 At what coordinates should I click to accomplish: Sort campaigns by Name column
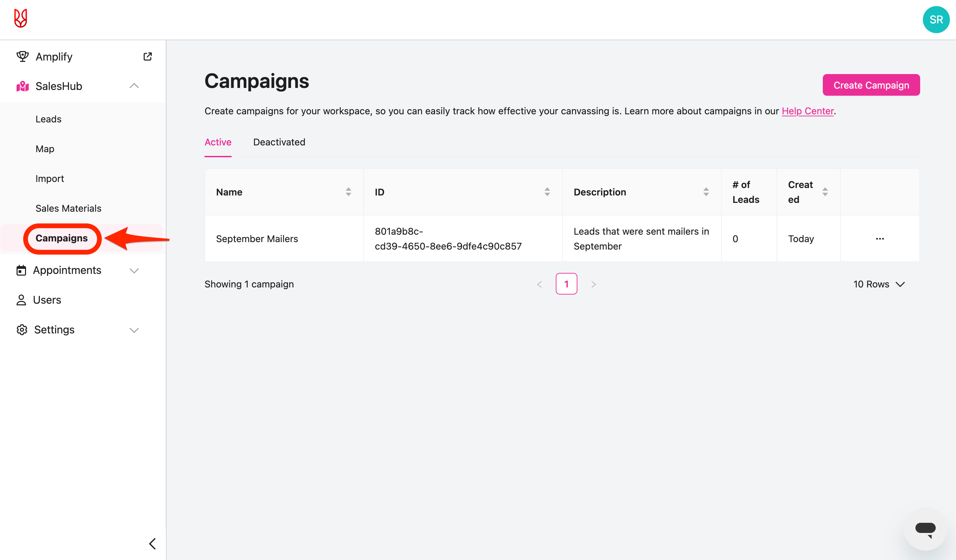348,192
